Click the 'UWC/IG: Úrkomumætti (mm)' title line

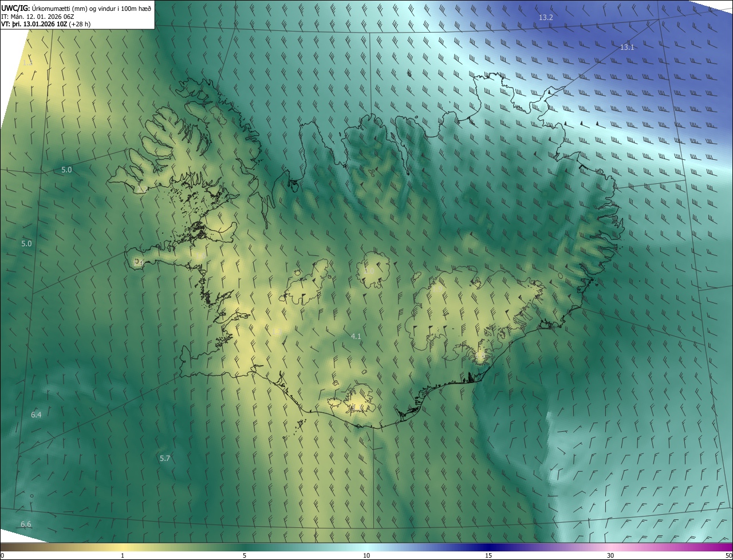76,9
